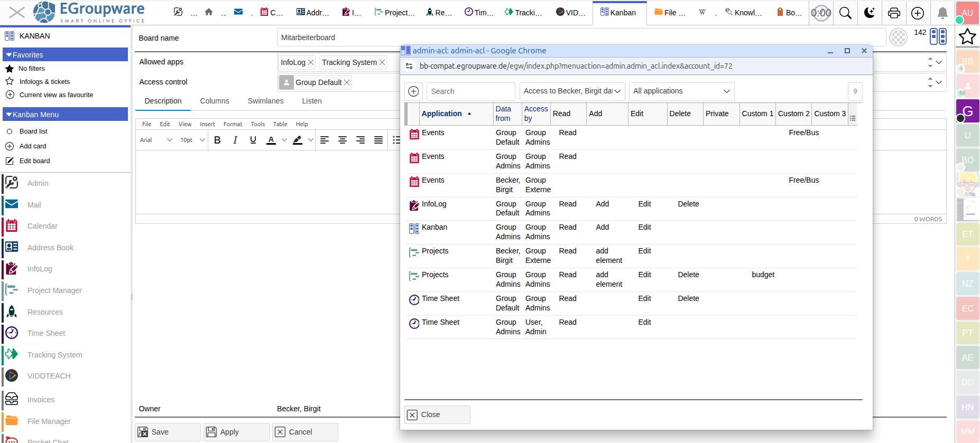Image resolution: width=980 pixels, height=443 pixels.
Task: Toggle dark mode with the moon icon
Action: click(869, 13)
